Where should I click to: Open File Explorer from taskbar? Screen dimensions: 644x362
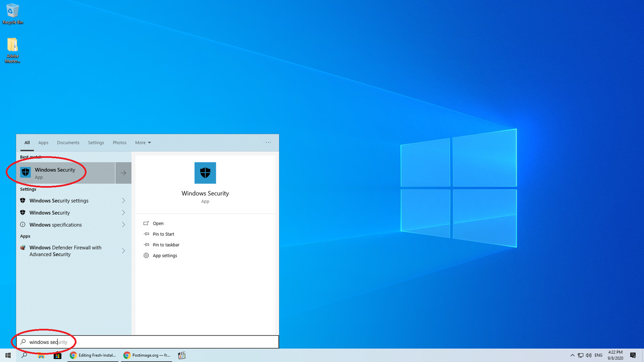click(41, 355)
